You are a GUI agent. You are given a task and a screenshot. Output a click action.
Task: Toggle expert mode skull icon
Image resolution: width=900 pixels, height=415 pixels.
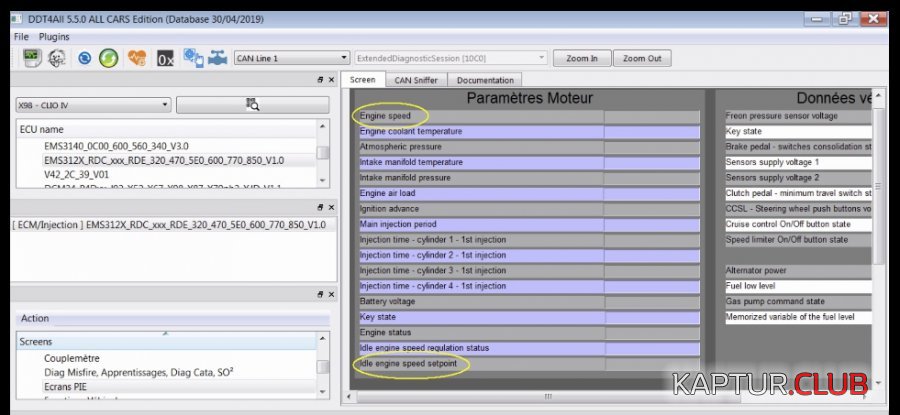point(56,58)
